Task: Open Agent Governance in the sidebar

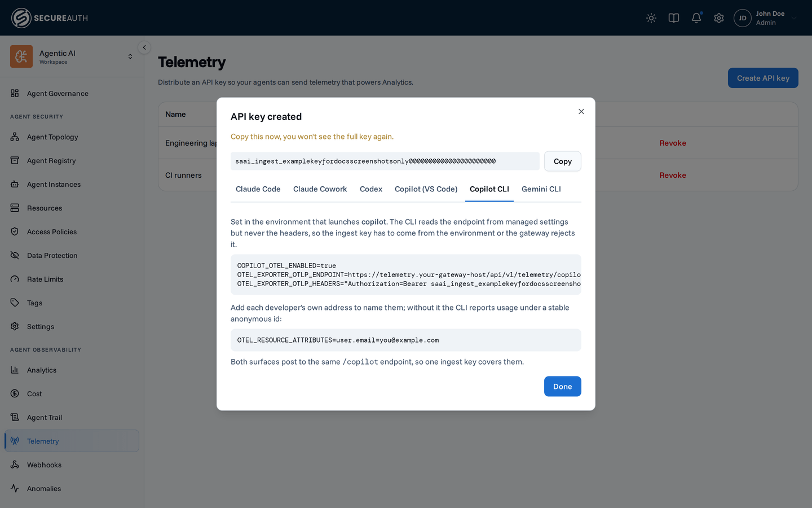Action: pos(72,93)
